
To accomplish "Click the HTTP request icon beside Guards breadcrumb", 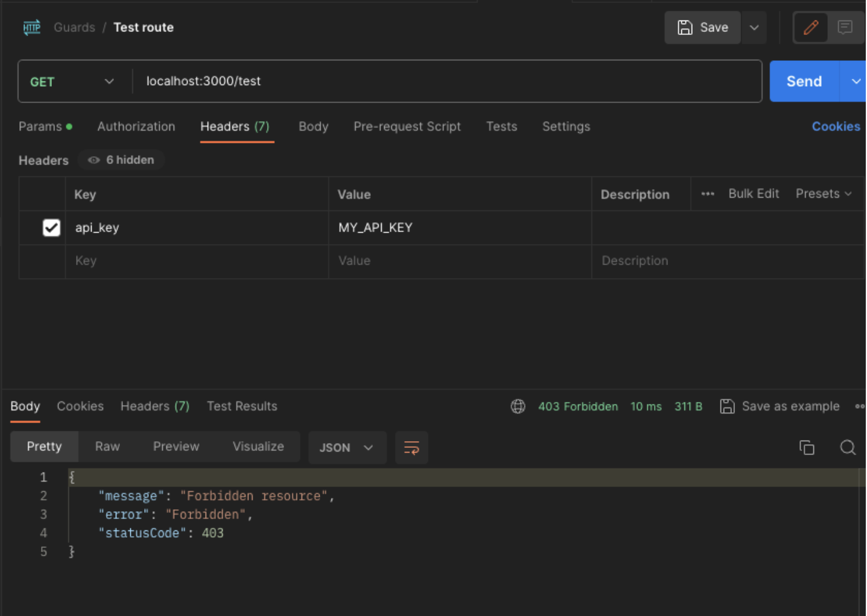I will coord(31,27).
